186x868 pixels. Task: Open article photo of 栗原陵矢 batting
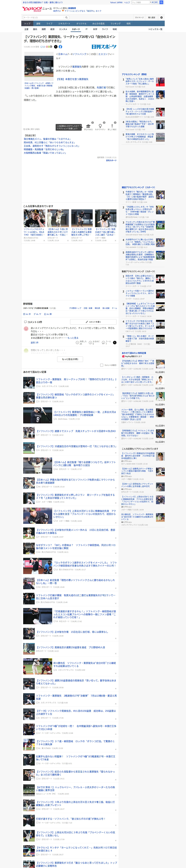tap(39, 66)
